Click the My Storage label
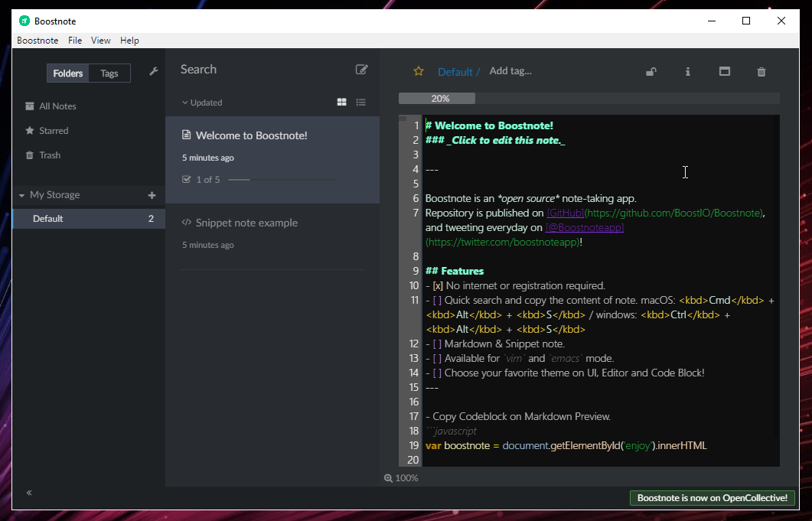This screenshot has height=521, width=812. [55, 195]
